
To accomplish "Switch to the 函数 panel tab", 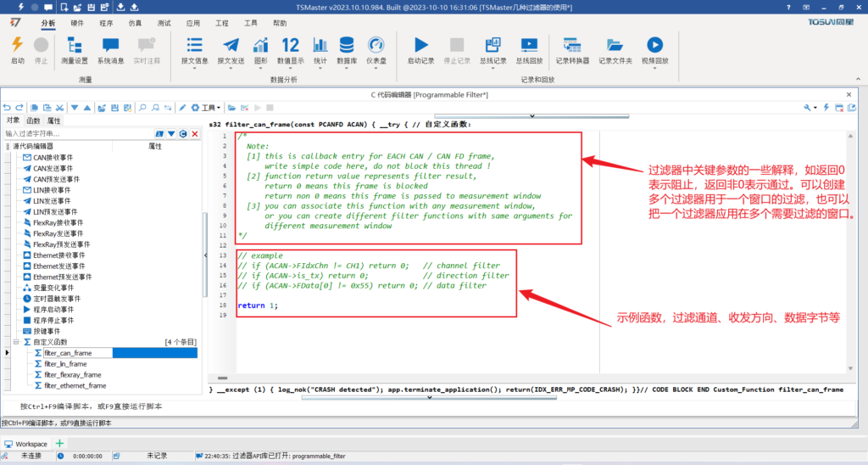I will tap(33, 120).
